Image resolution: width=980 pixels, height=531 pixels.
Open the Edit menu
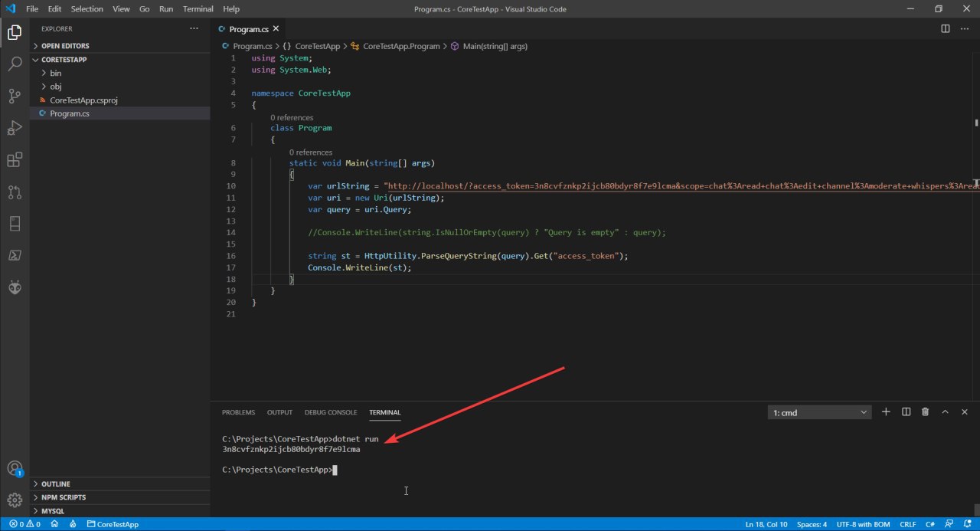54,9
